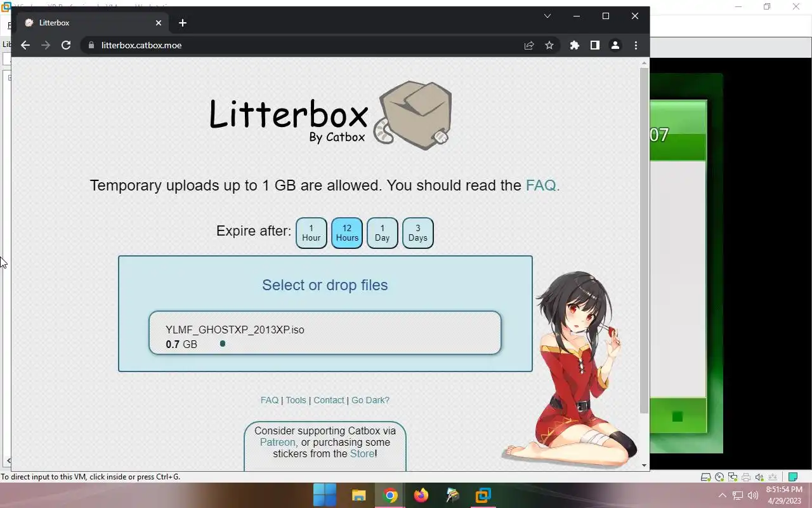812x508 pixels.
Task: Open the taskbar app left of VMware
Action: (452, 495)
